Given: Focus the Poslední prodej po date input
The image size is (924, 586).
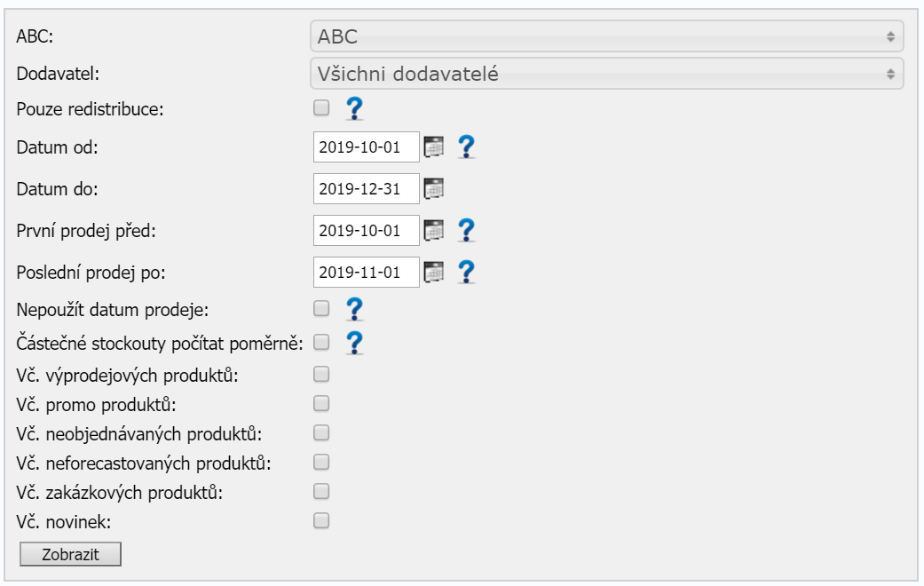Looking at the screenshot, I should pos(366,272).
